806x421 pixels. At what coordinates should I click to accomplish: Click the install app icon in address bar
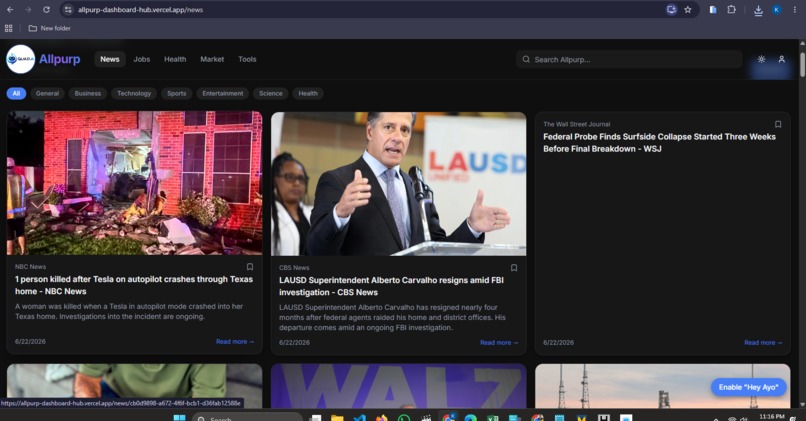click(x=671, y=10)
